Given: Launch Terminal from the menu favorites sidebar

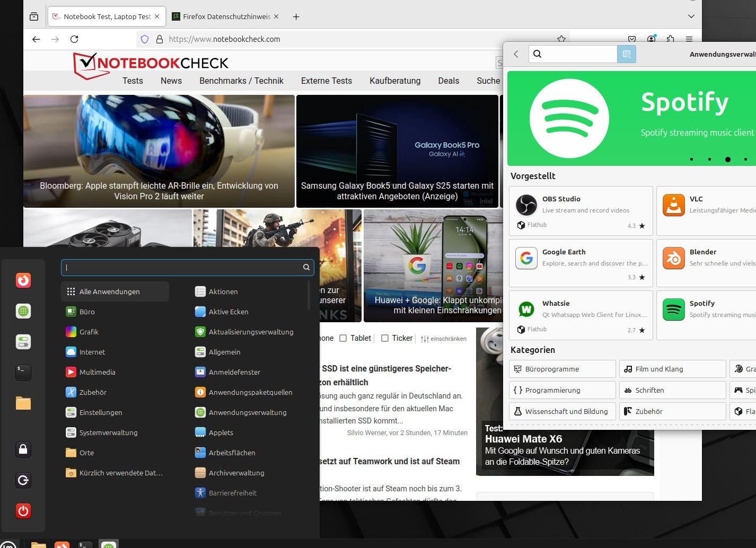Looking at the screenshot, I should click(x=23, y=372).
